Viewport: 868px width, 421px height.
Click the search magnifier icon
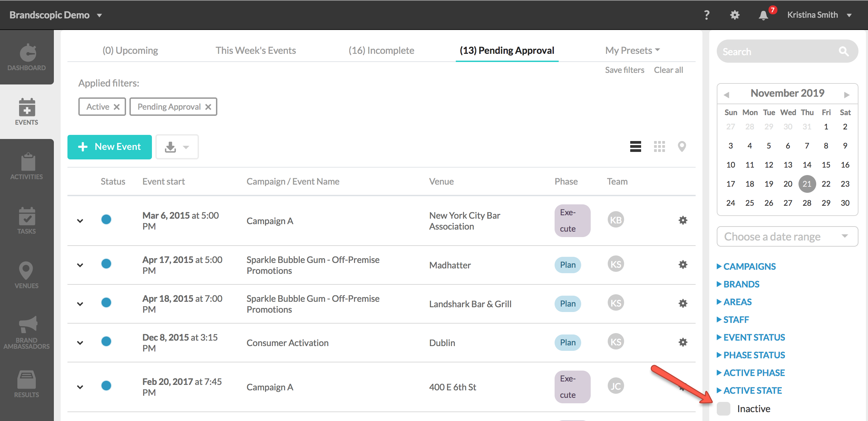point(843,51)
